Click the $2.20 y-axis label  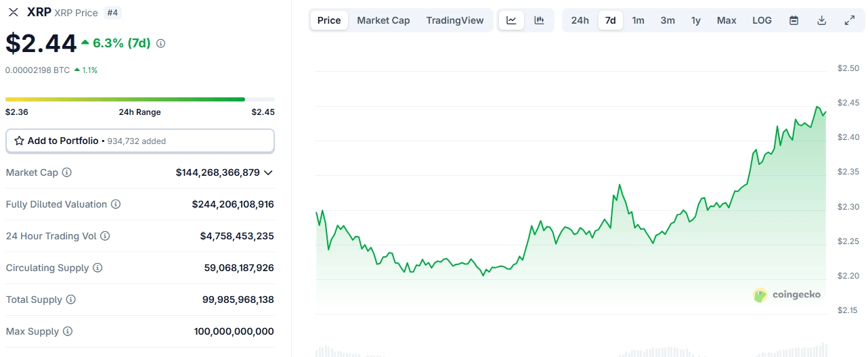click(x=848, y=276)
